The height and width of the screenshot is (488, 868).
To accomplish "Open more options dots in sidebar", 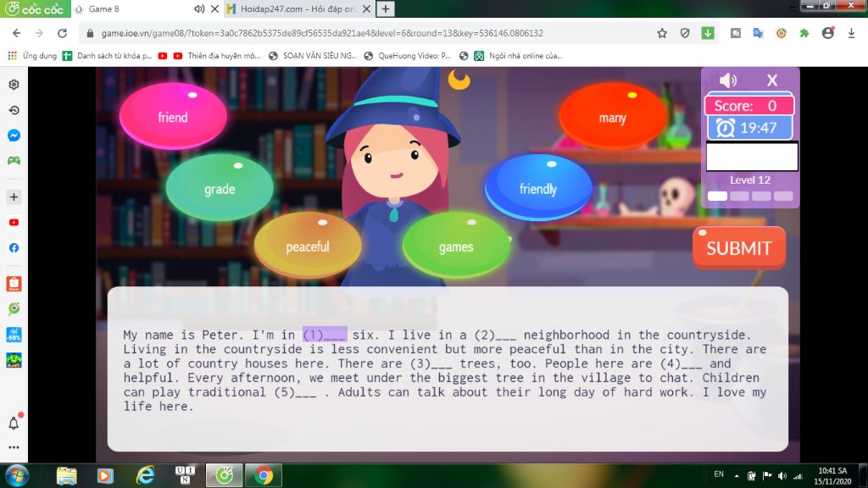I will coord(14,447).
